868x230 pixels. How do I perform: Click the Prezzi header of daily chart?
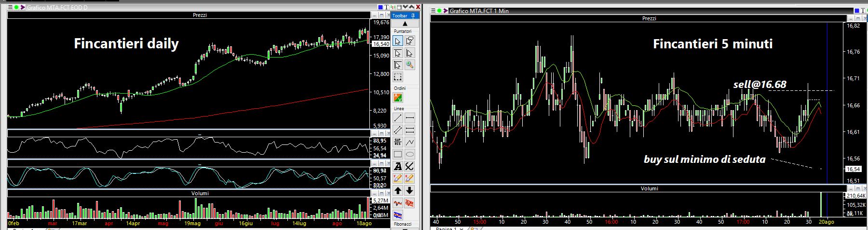click(x=199, y=15)
